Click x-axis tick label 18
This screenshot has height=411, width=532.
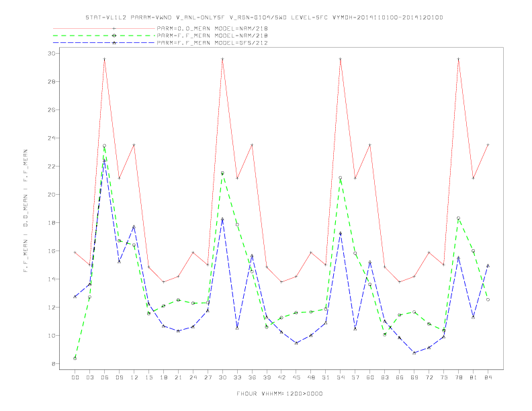[163, 377]
